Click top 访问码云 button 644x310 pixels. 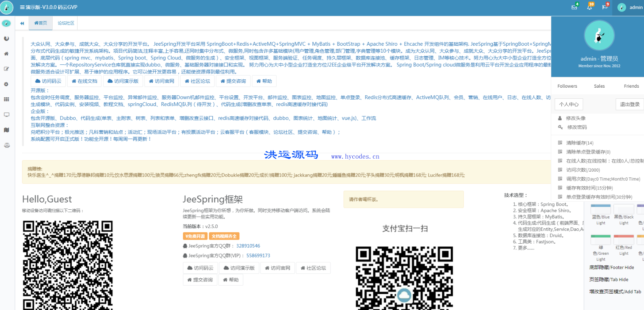48,81
